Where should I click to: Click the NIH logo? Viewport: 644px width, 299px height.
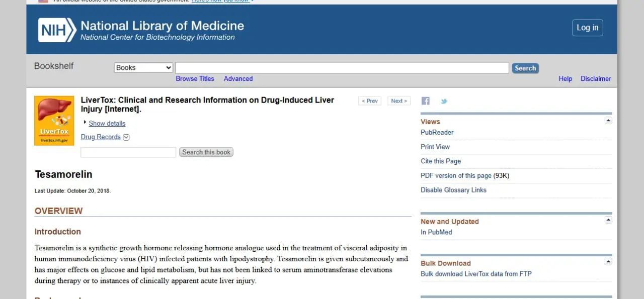tap(57, 30)
